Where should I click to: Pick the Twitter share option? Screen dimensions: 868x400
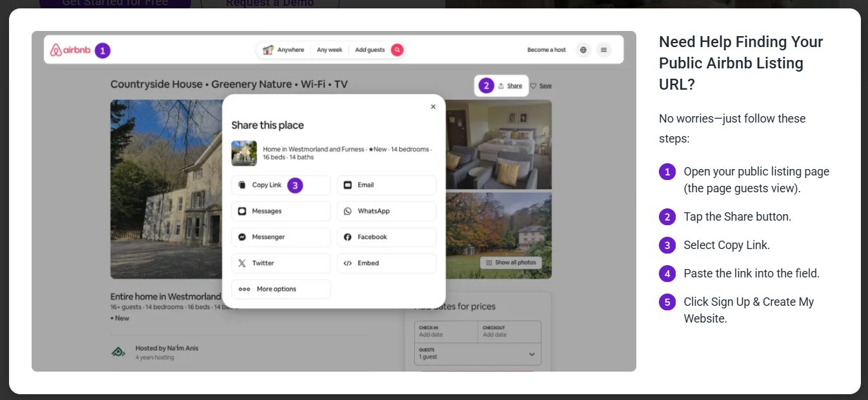coord(281,263)
